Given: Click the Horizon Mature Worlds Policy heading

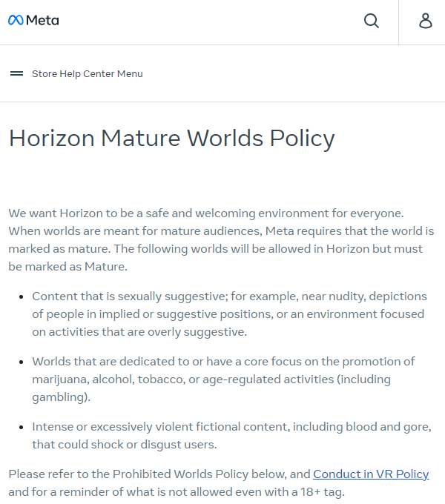Looking at the screenshot, I should pyautogui.click(x=172, y=139).
